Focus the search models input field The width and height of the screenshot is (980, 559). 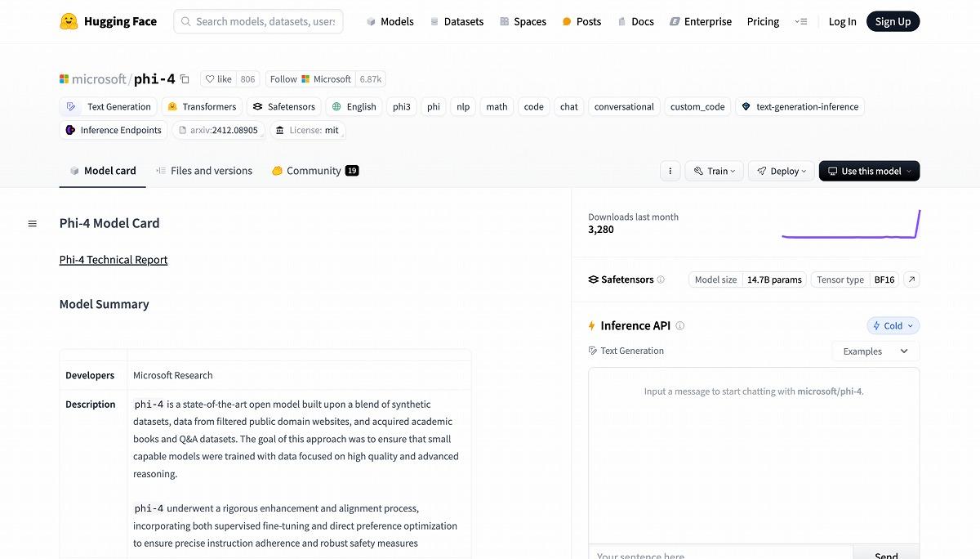click(x=265, y=21)
